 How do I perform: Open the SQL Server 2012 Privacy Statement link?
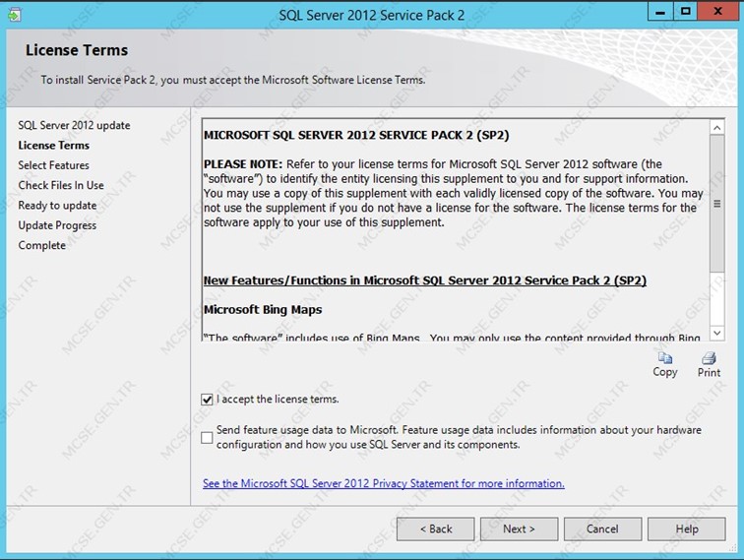(x=384, y=483)
